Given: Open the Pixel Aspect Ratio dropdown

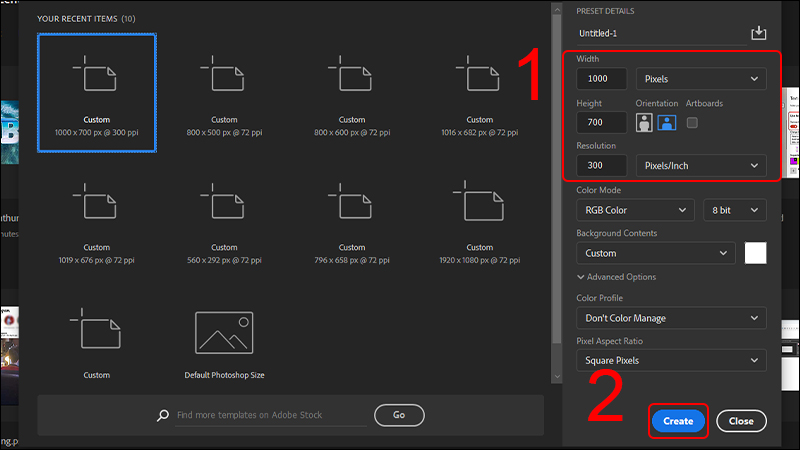Looking at the screenshot, I should (x=671, y=360).
